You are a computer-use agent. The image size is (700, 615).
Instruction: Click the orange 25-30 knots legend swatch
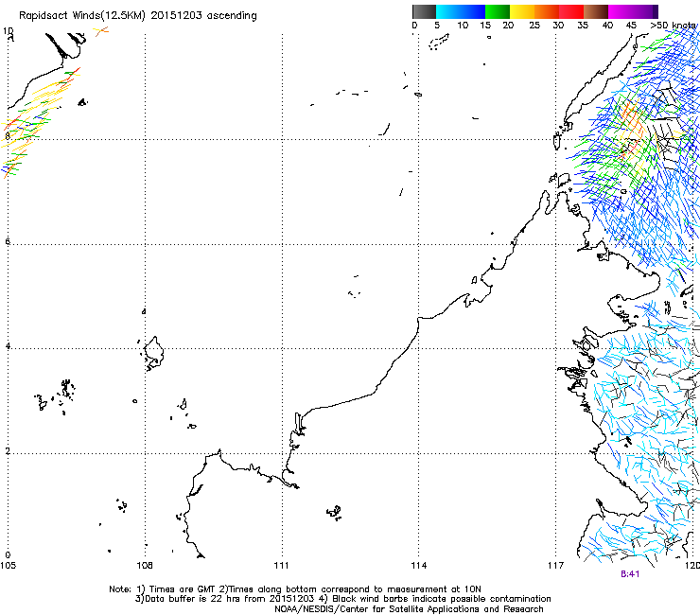547,11
